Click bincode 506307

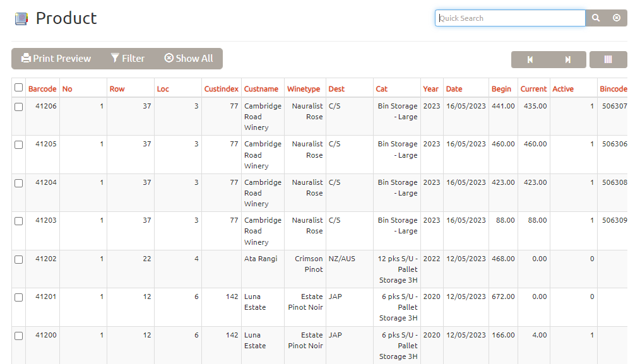(x=614, y=106)
